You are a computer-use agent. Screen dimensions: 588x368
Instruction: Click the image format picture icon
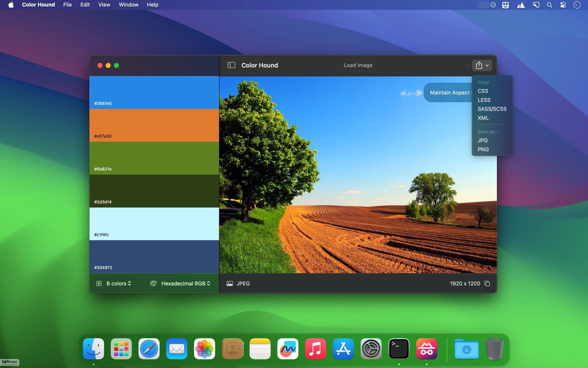pyautogui.click(x=229, y=283)
